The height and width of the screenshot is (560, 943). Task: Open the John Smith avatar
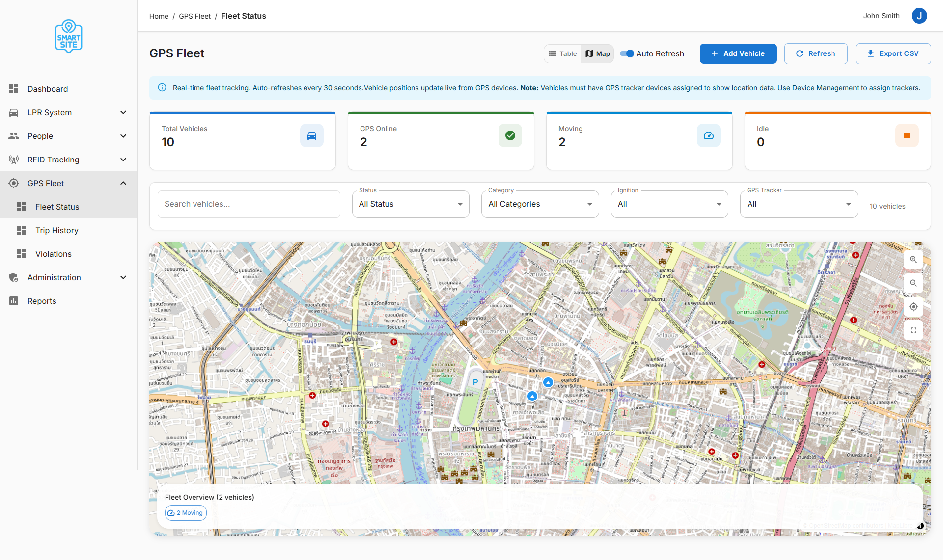point(919,16)
